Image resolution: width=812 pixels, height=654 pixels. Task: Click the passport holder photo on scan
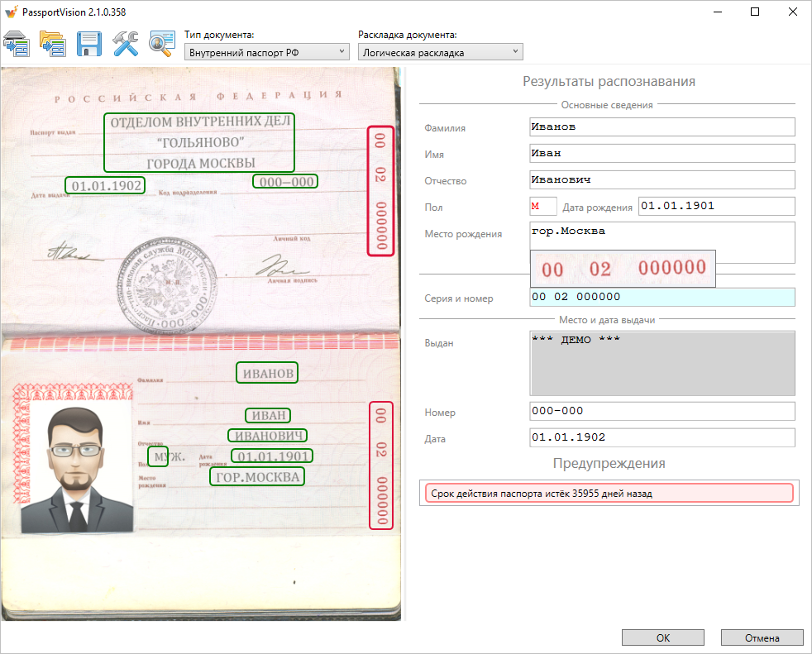point(77,468)
